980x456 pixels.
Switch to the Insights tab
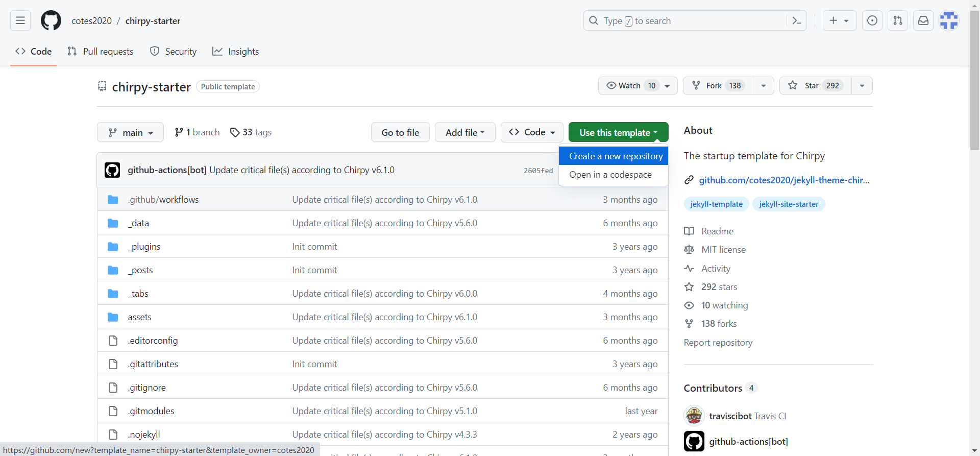click(x=236, y=52)
